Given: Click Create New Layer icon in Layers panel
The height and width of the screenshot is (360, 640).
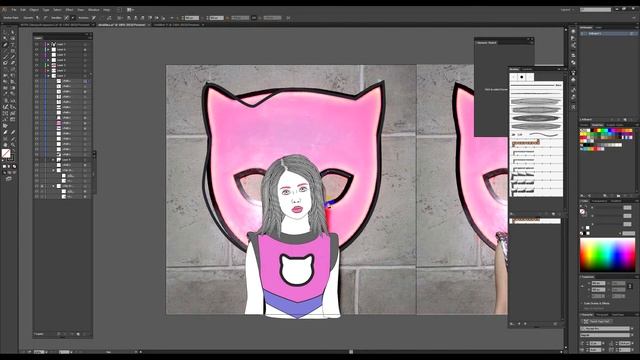Looking at the screenshot, I should point(78,334).
